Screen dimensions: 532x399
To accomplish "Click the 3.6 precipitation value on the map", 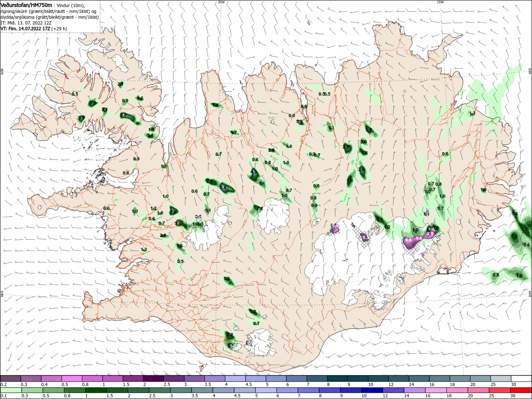I will 361,169.
